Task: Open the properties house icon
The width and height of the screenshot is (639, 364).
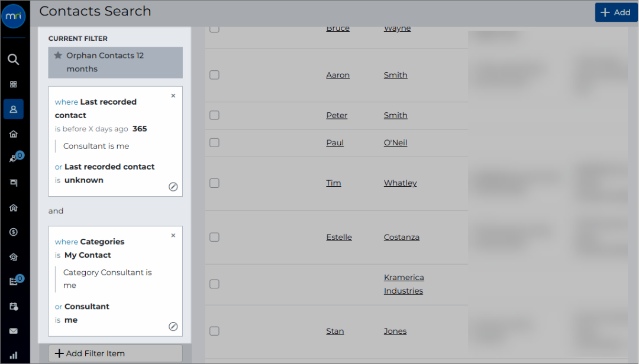Action: [x=14, y=134]
